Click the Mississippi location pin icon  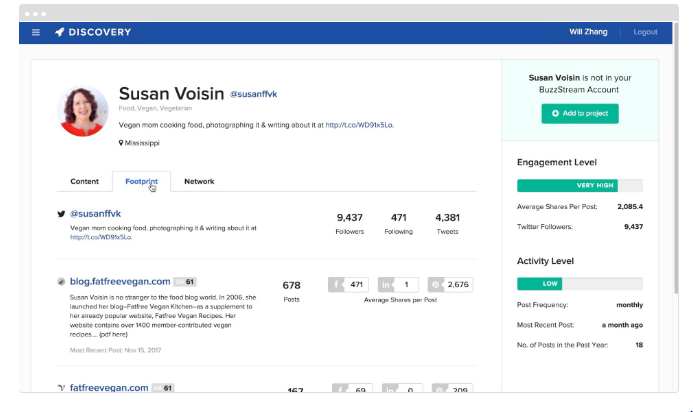[122, 143]
